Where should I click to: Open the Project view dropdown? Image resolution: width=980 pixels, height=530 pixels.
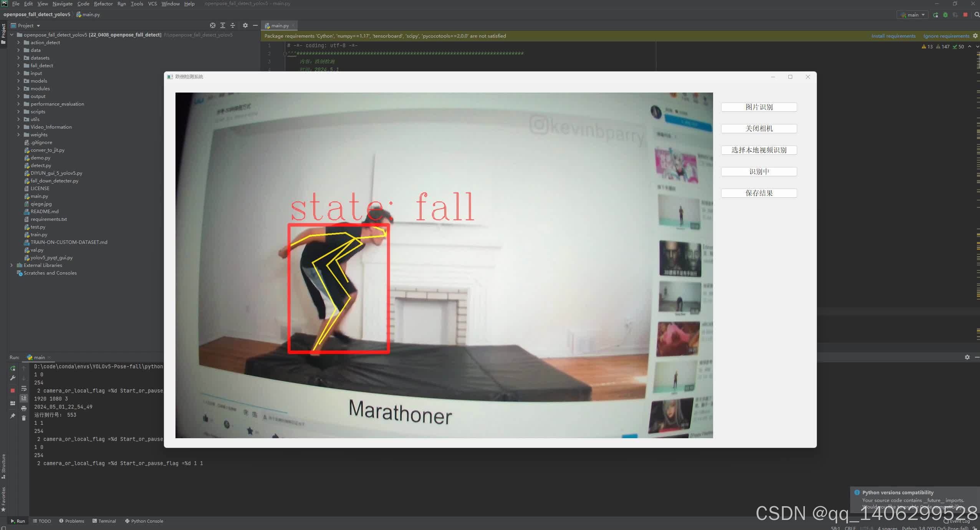click(x=25, y=25)
